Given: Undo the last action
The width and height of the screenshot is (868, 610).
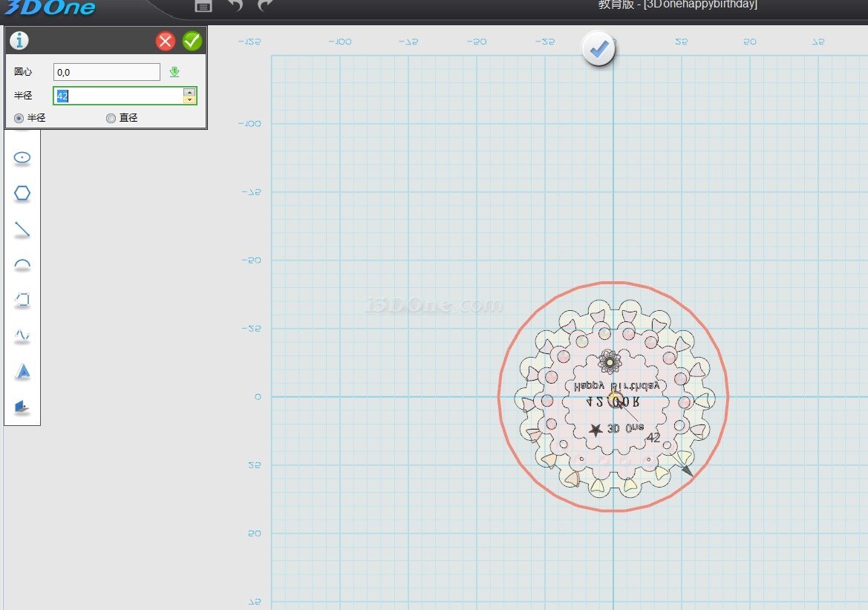Looking at the screenshot, I should click(x=235, y=6).
